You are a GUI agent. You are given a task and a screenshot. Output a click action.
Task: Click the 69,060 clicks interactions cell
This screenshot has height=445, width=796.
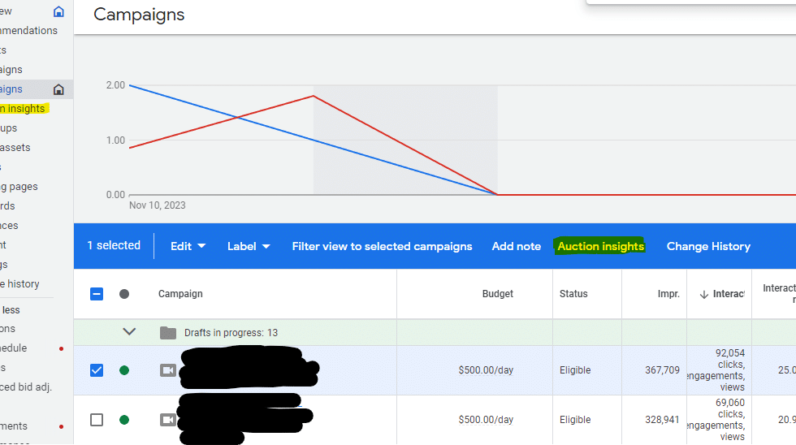717,420
